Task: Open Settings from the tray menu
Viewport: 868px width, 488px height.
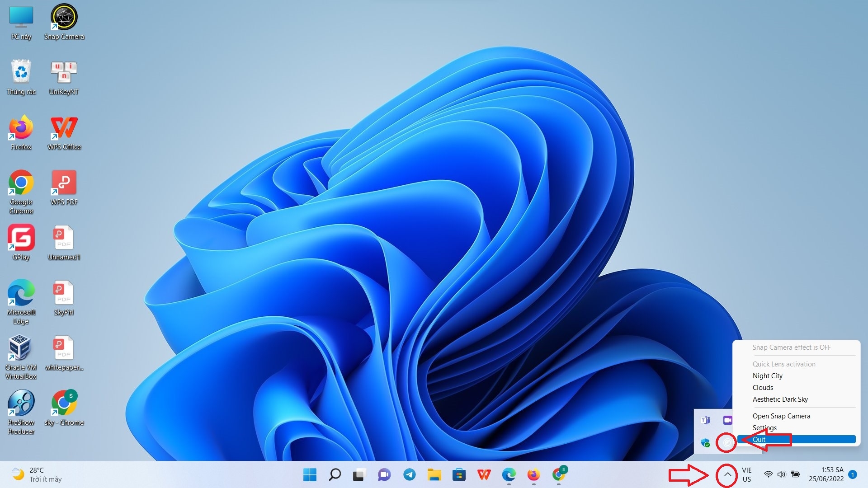Action: (764, 427)
